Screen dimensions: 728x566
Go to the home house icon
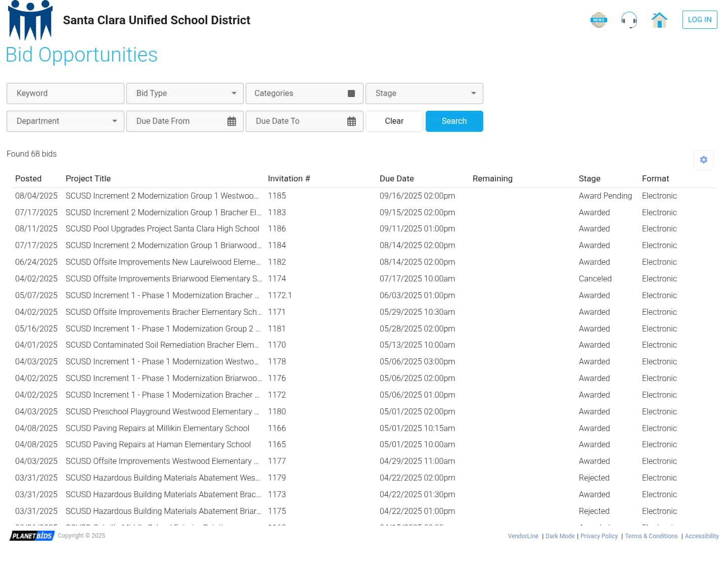pos(659,20)
